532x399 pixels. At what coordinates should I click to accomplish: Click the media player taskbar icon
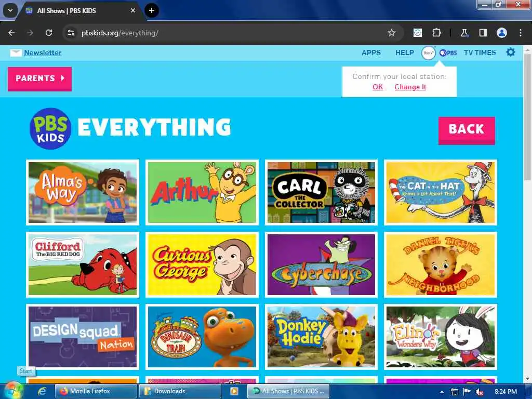(x=234, y=391)
